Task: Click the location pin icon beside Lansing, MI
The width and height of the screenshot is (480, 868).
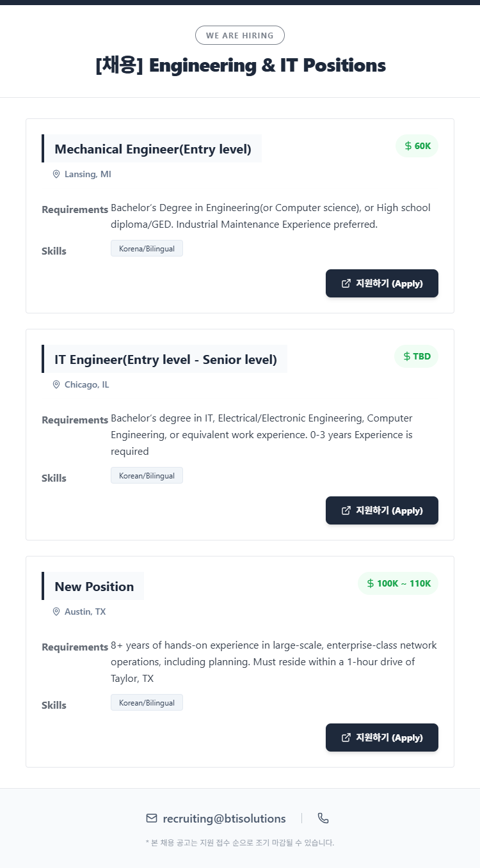Action: point(56,174)
